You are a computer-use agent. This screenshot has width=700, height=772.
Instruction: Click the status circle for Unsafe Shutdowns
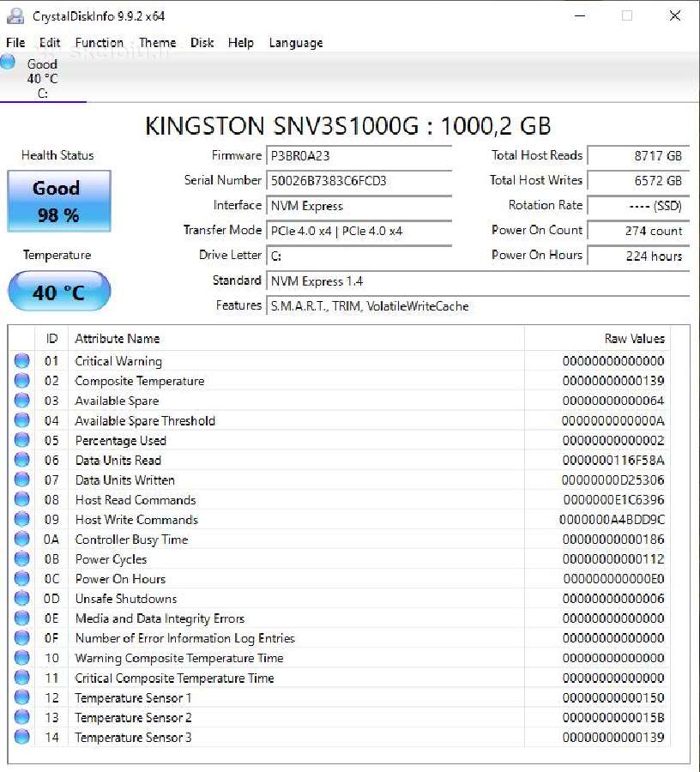[21, 598]
